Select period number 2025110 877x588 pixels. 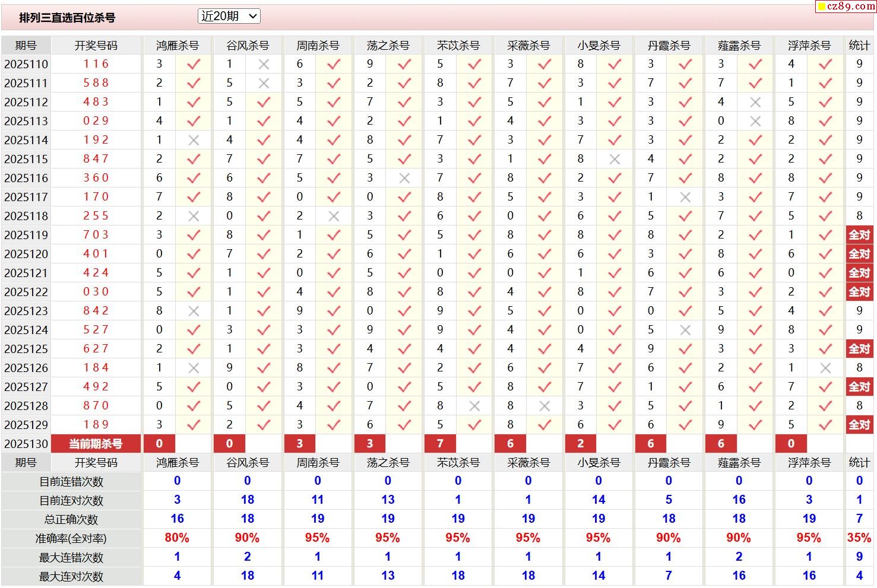[x=26, y=64]
